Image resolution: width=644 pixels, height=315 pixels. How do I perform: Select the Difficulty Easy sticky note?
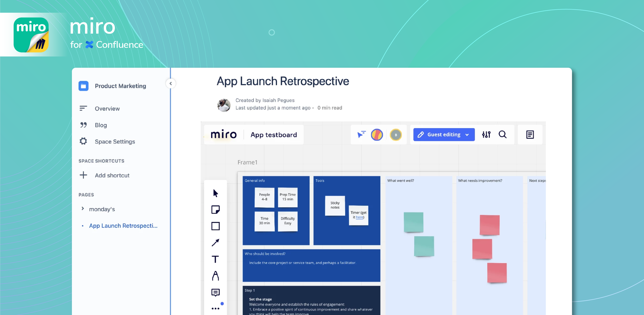coord(288,221)
